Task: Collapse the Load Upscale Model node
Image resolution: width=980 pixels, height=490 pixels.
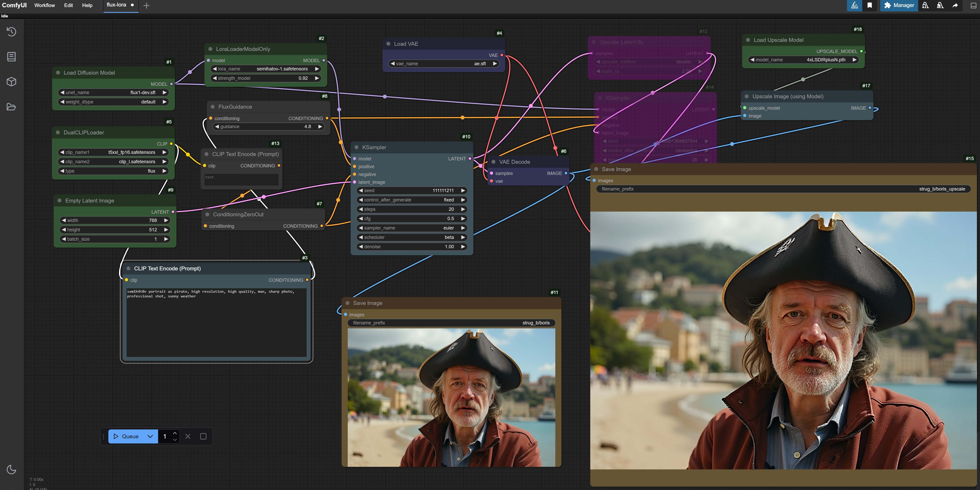Action: [x=748, y=40]
